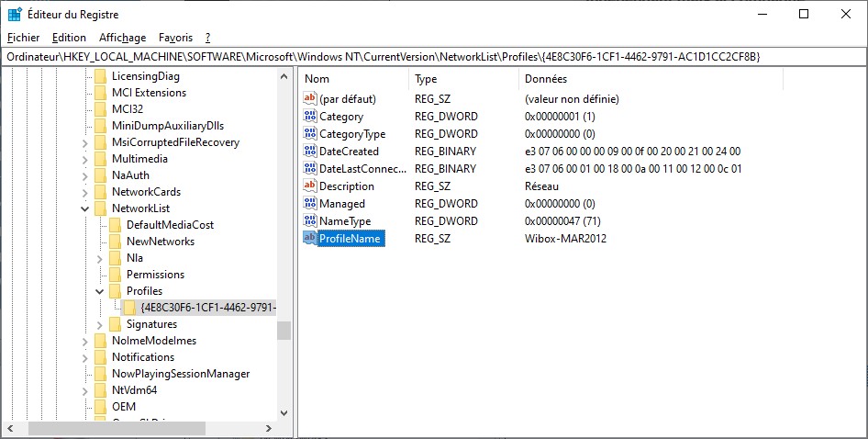Click the registry path address bar
The width and height of the screenshot is (868, 439).
point(433,57)
